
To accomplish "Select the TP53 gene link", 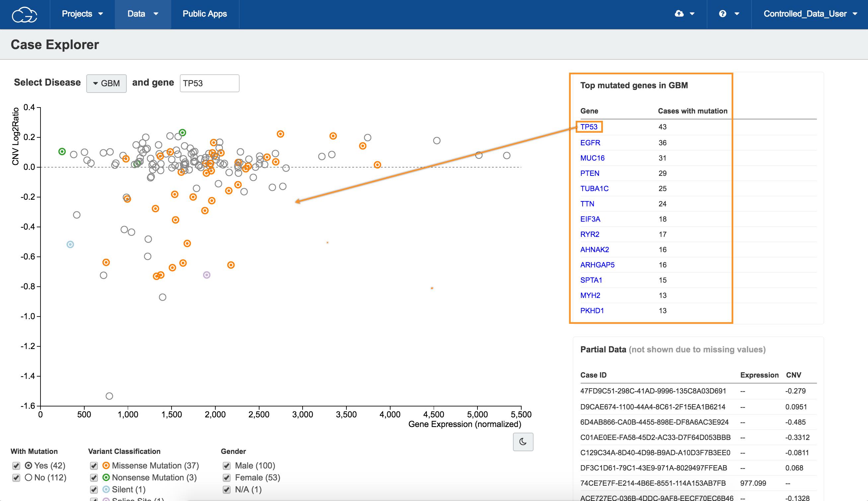I will tap(589, 127).
